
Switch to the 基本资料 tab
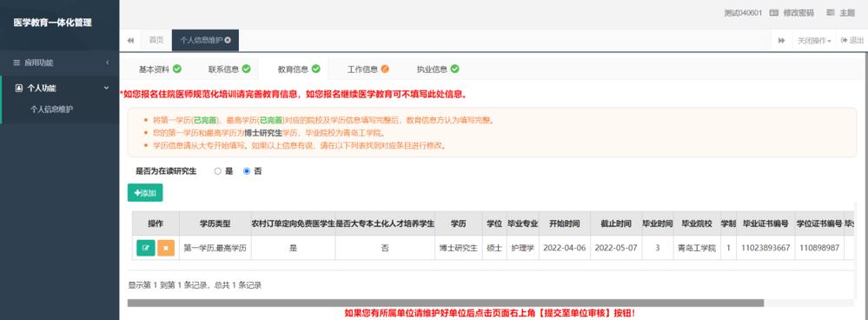tap(160, 70)
